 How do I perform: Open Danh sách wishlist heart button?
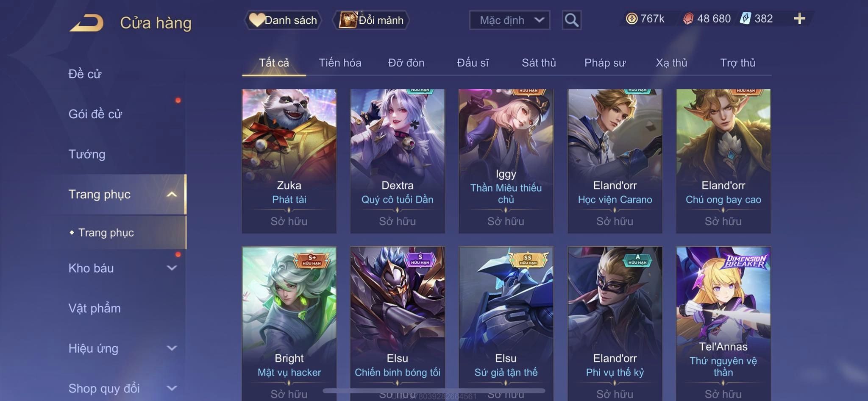coord(283,20)
